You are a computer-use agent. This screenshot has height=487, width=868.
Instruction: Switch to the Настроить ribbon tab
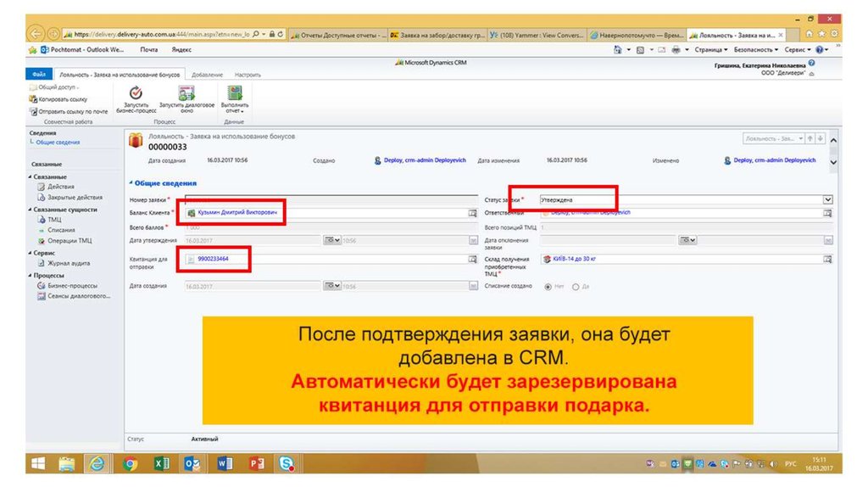[248, 76]
